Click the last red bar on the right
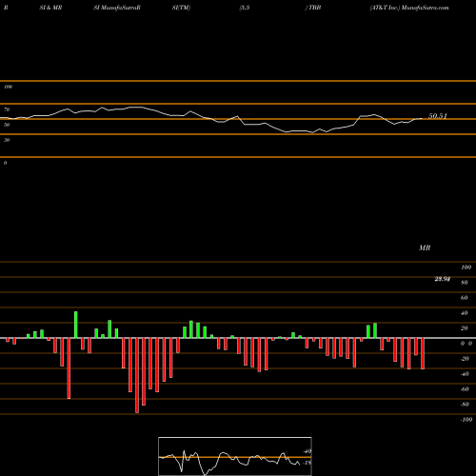476x476 pixels. click(423, 353)
